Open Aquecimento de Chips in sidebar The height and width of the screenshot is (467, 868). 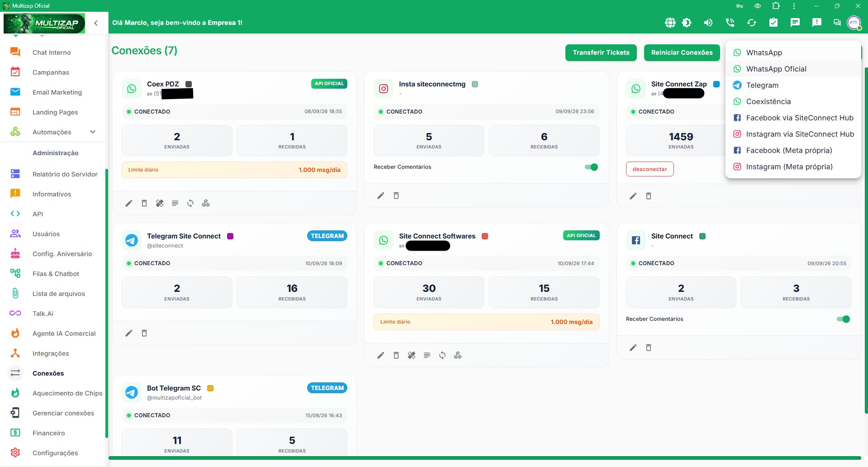(x=53, y=393)
